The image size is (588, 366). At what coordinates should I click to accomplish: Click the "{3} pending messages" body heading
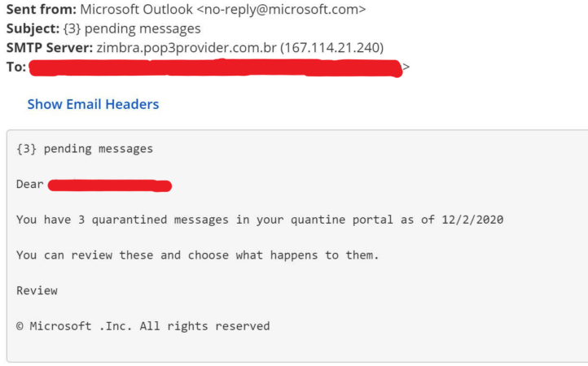tap(85, 149)
